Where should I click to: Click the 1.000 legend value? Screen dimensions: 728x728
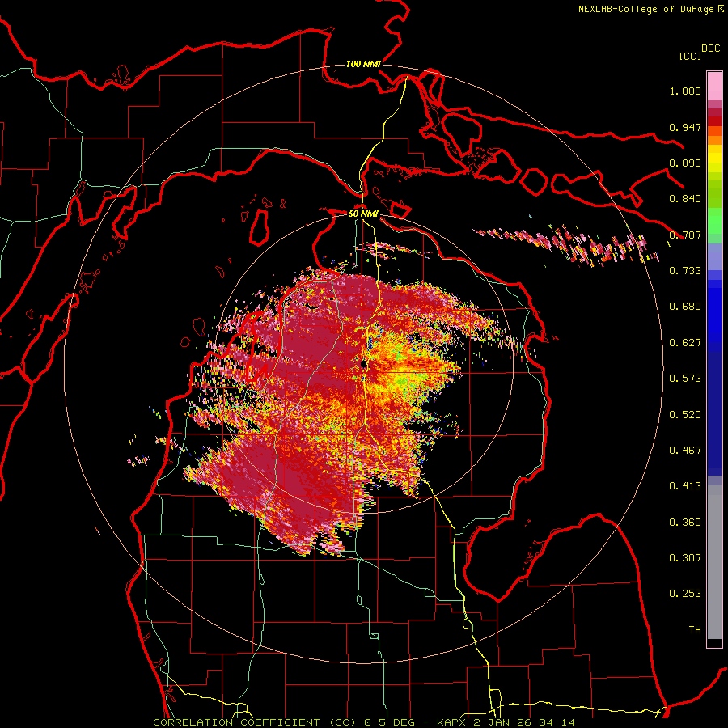685,91
